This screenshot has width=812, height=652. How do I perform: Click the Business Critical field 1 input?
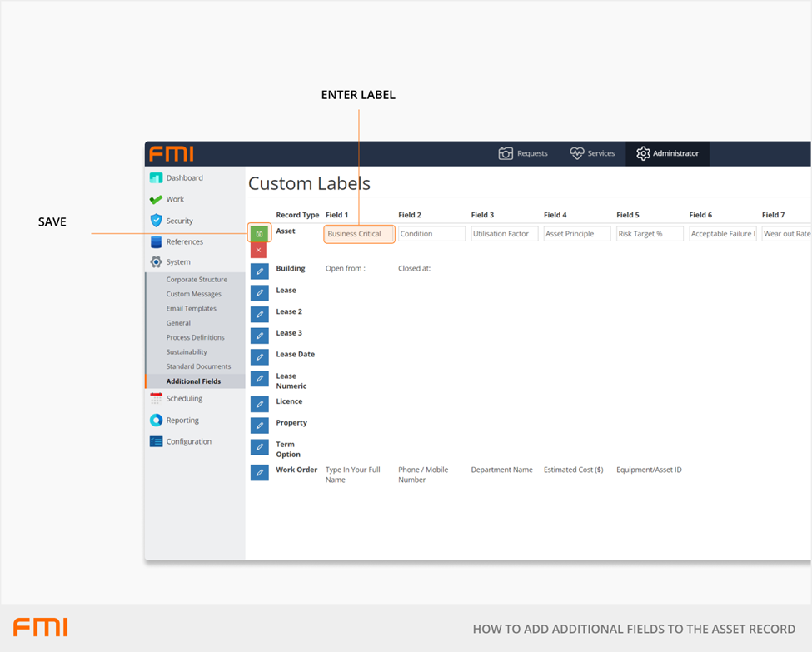point(359,234)
